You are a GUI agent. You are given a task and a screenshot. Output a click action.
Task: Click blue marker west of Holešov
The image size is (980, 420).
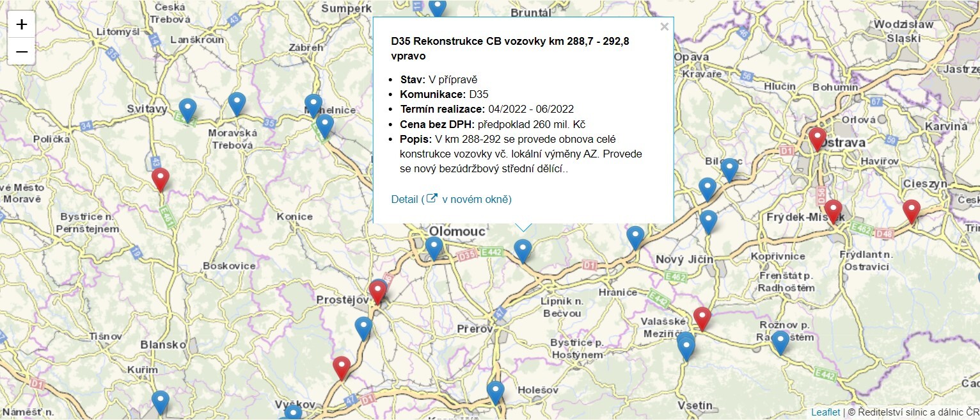pos(496,393)
